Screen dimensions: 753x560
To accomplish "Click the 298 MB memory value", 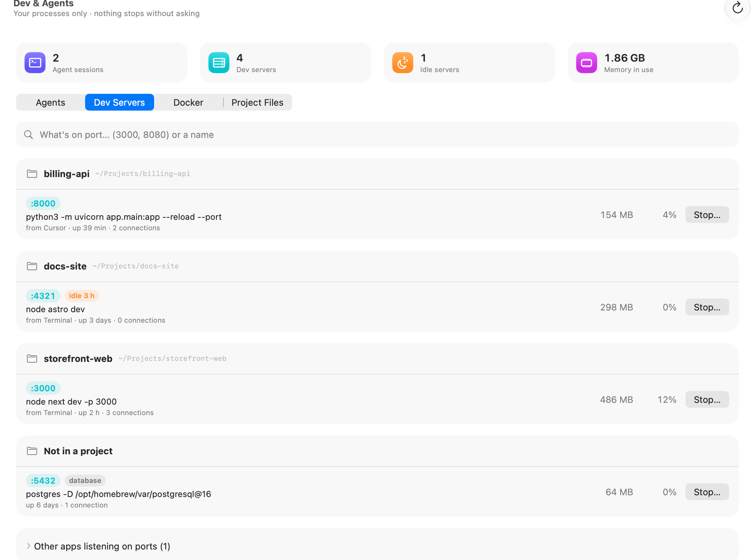I will click(x=616, y=307).
